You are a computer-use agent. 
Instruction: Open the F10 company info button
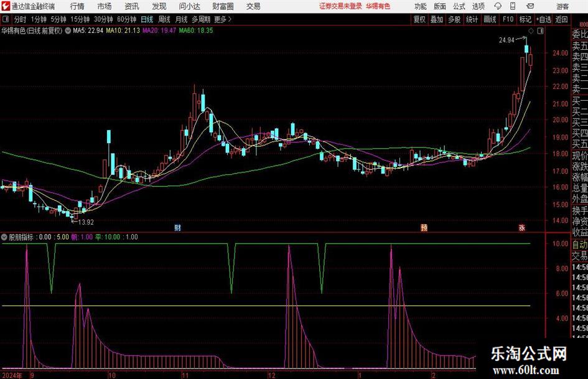click(x=508, y=19)
